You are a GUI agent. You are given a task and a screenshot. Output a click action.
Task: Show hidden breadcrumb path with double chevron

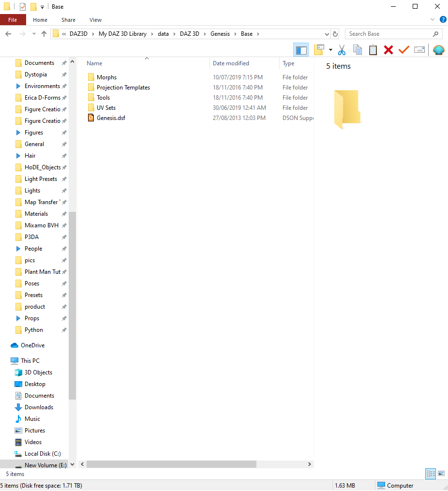64,34
